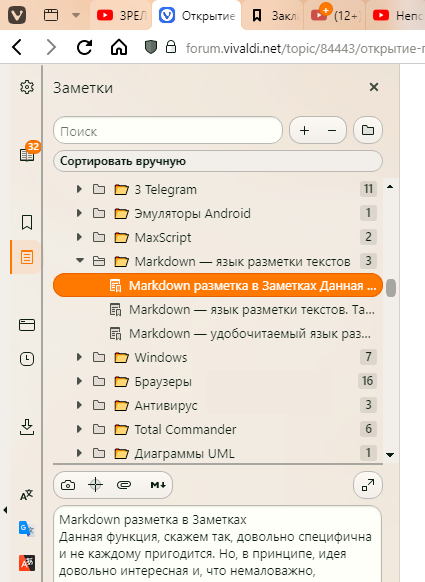Image resolution: width=425 pixels, height=582 pixels.
Task: Create a new notes folder
Action: tap(368, 130)
